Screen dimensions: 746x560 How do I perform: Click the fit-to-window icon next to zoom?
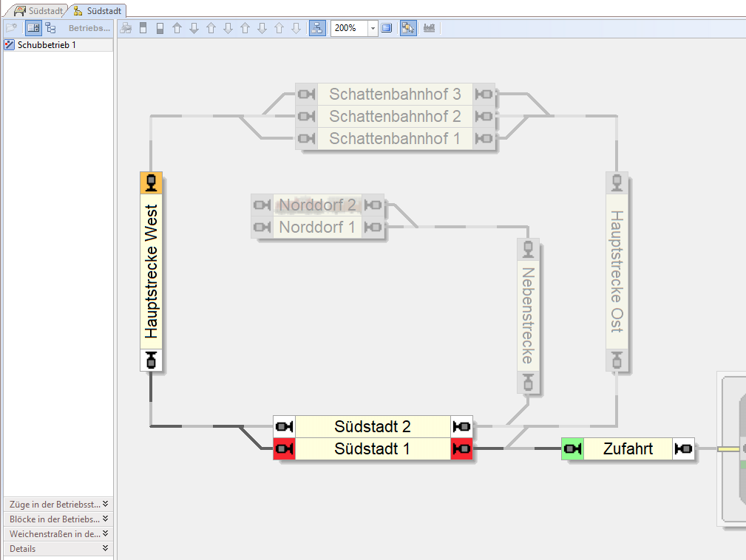tap(387, 28)
